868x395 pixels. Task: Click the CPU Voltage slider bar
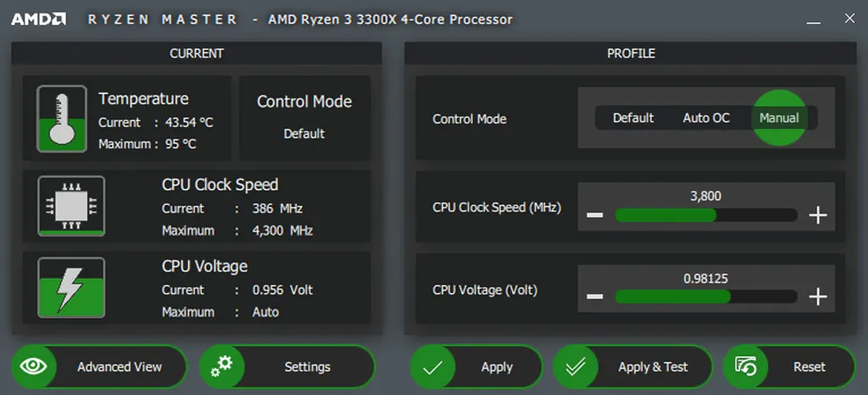click(x=705, y=297)
